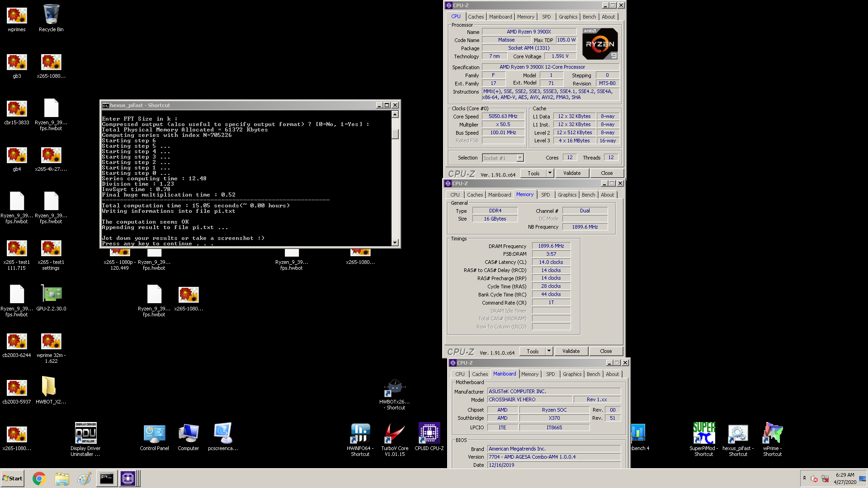
Task: Open Bench tab in Memory CPU-Z window
Action: point(588,195)
